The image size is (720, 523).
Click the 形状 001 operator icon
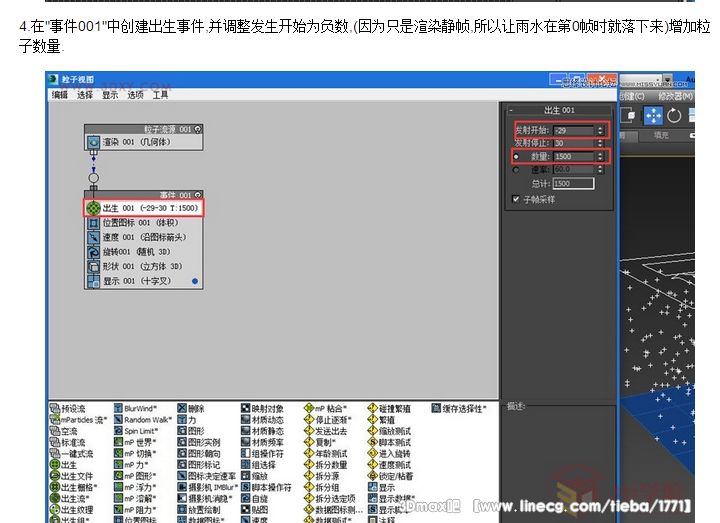click(93, 267)
